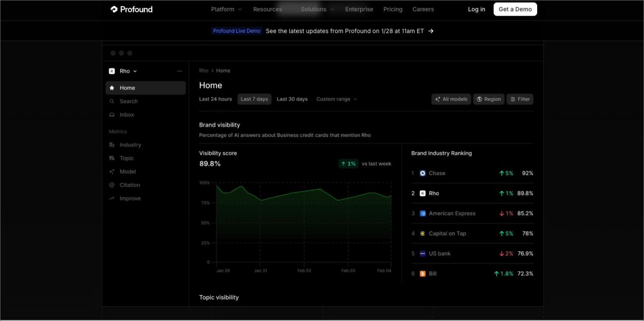The width and height of the screenshot is (644, 321).
Task: Click the Bill ranking row
Action: [472, 274]
